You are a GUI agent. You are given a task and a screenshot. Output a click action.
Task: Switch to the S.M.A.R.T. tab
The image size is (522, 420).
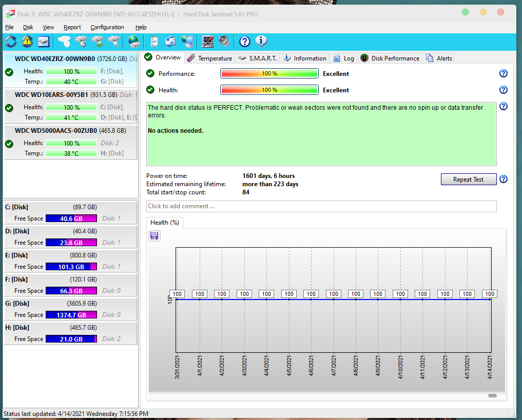click(257, 58)
